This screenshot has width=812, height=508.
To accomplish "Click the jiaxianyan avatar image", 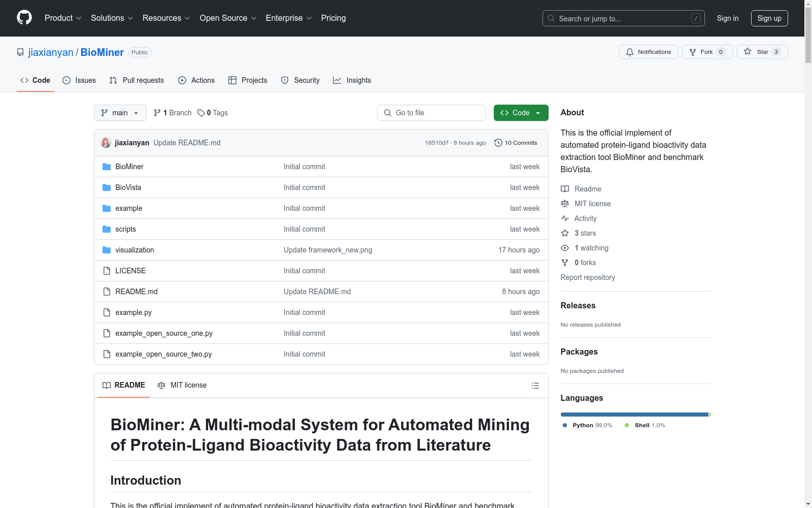I will coord(106,143).
